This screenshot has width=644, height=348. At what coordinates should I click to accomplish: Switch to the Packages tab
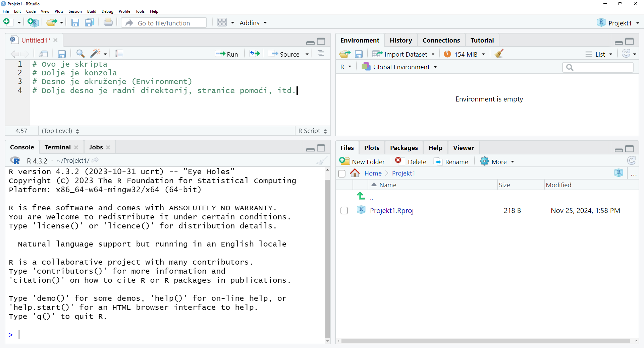(x=404, y=148)
